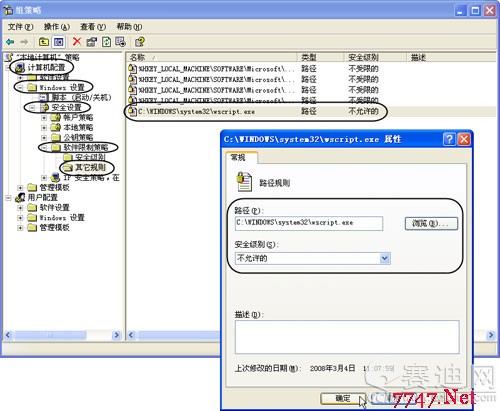
Task: Click the 路径 path input field
Action: click(309, 223)
